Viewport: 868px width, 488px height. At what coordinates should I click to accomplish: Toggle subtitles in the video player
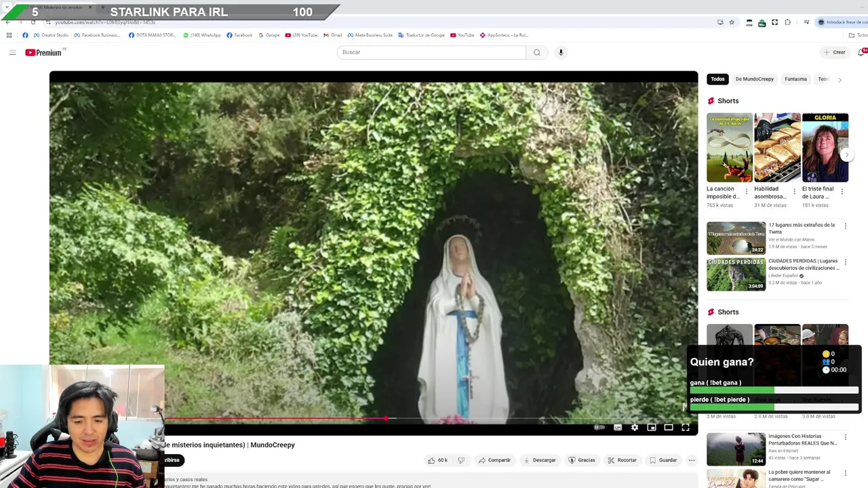coord(618,427)
